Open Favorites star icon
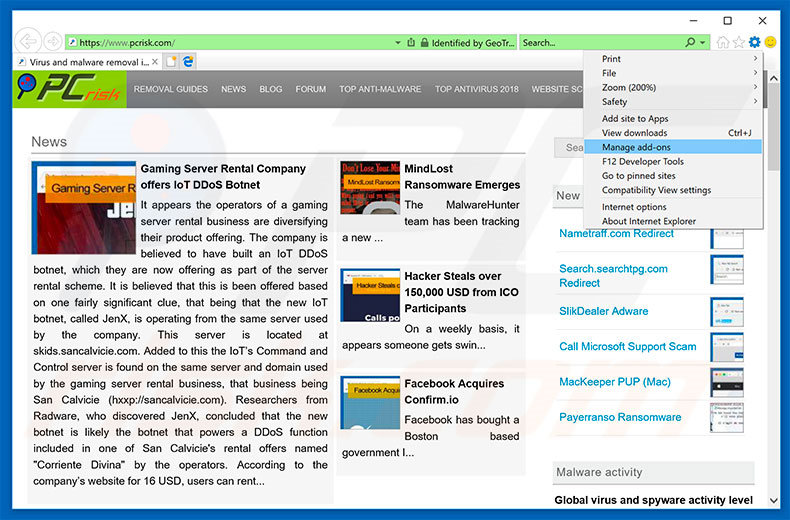790x520 pixels. pos(739,42)
